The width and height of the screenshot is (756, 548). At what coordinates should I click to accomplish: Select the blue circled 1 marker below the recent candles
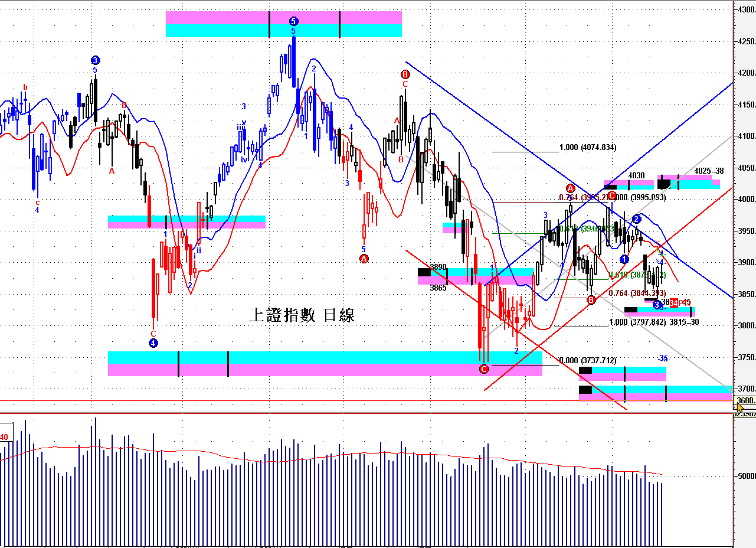(624, 259)
